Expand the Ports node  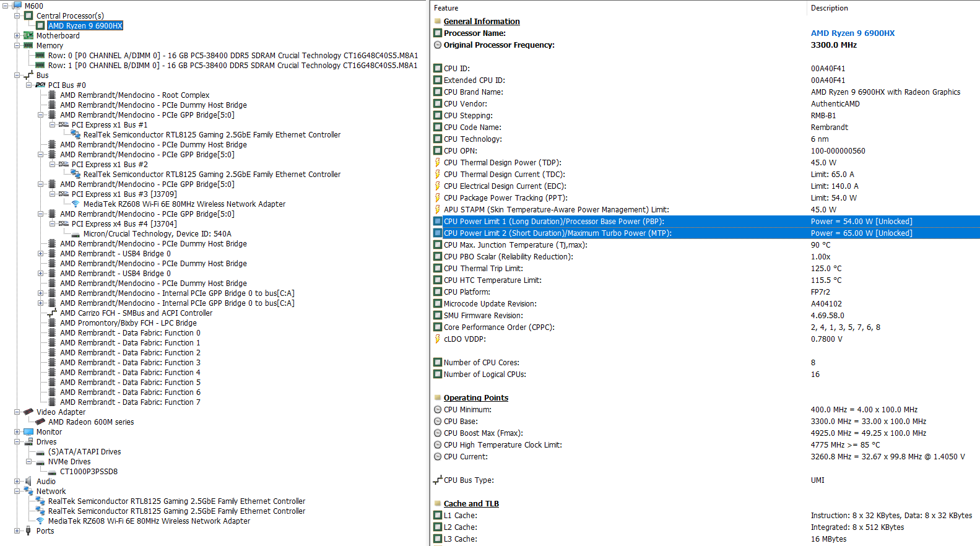(x=17, y=531)
